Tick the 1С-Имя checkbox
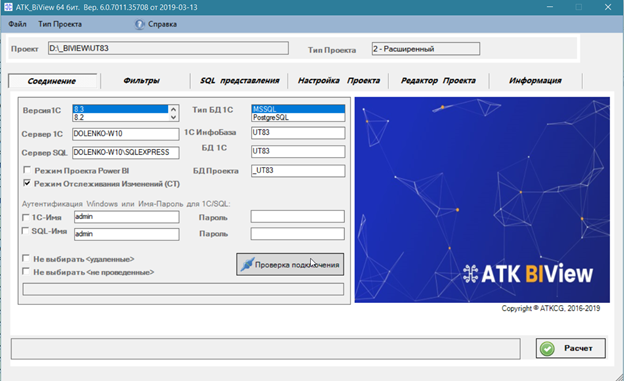Image resolution: width=624 pixels, height=381 pixels. coord(25,217)
